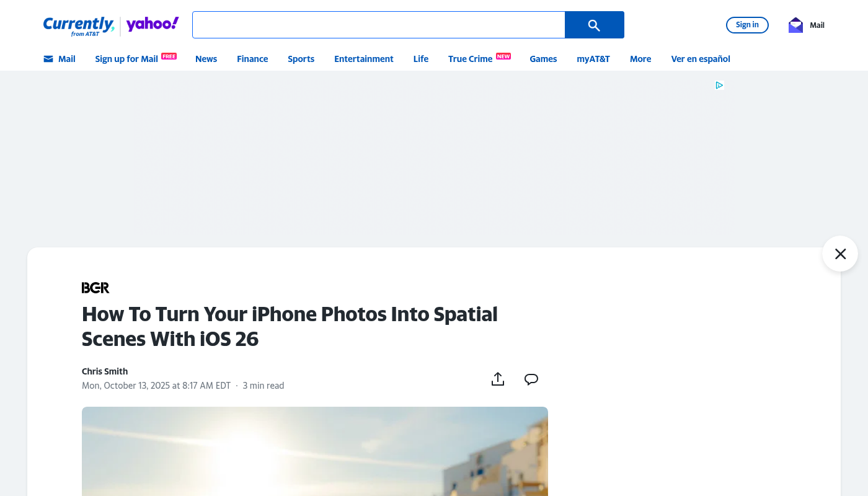The width and height of the screenshot is (868, 496).
Task: Click the BGR publisher logo
Action: point(95,288)
